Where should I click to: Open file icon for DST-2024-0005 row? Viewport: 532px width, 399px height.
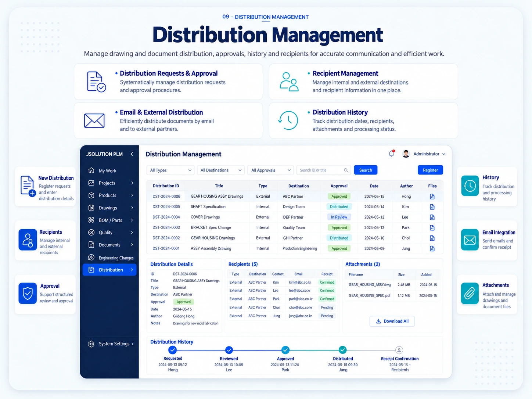point(432,207)
